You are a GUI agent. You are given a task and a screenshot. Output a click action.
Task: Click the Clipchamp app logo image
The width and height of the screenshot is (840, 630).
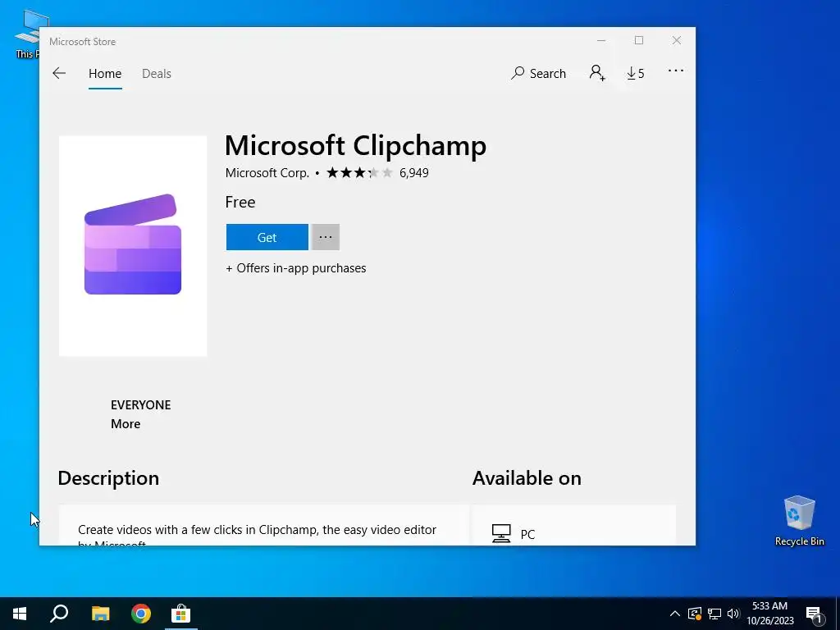point(133,246)
